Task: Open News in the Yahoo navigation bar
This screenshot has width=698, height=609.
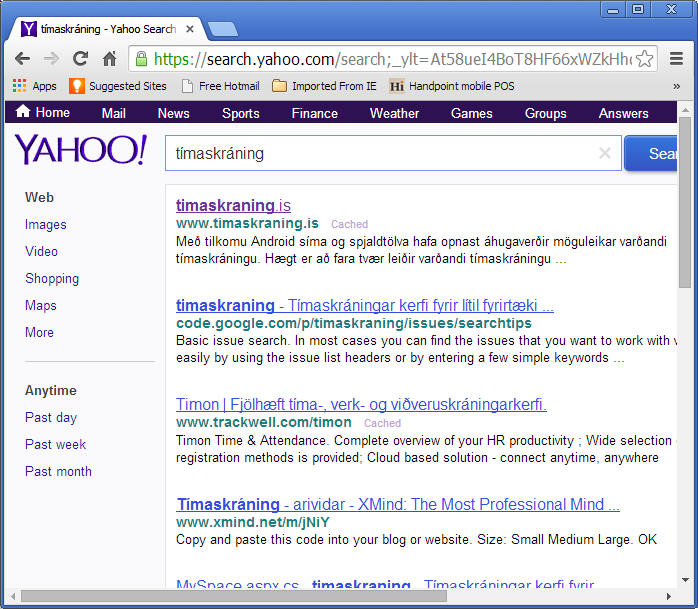Action: pos(174,113)
